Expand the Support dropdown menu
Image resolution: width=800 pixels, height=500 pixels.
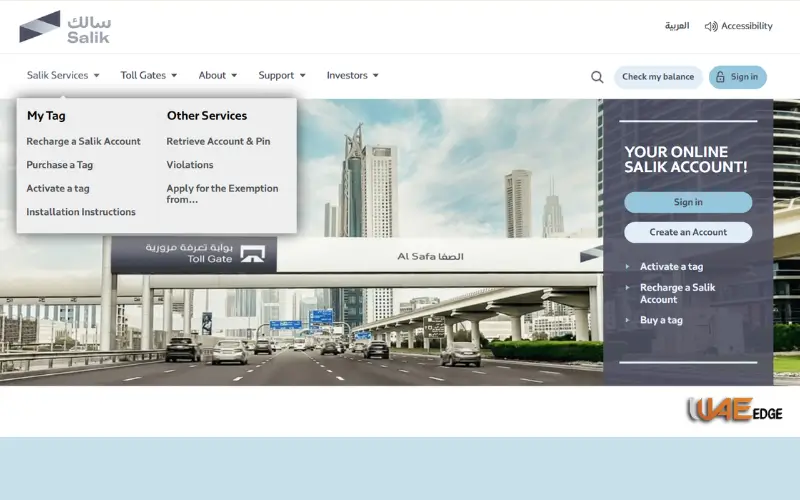[x=282, y=76]
